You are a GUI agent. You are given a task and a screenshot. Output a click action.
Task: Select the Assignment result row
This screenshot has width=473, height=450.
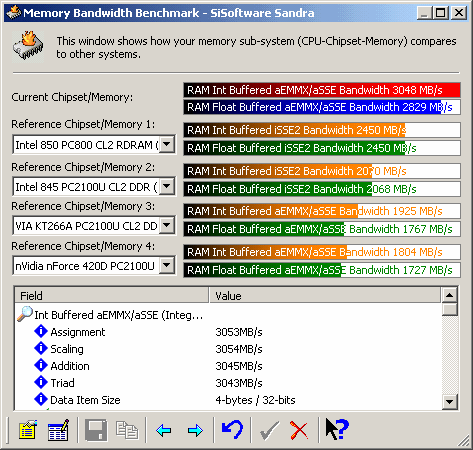point(228,332)
